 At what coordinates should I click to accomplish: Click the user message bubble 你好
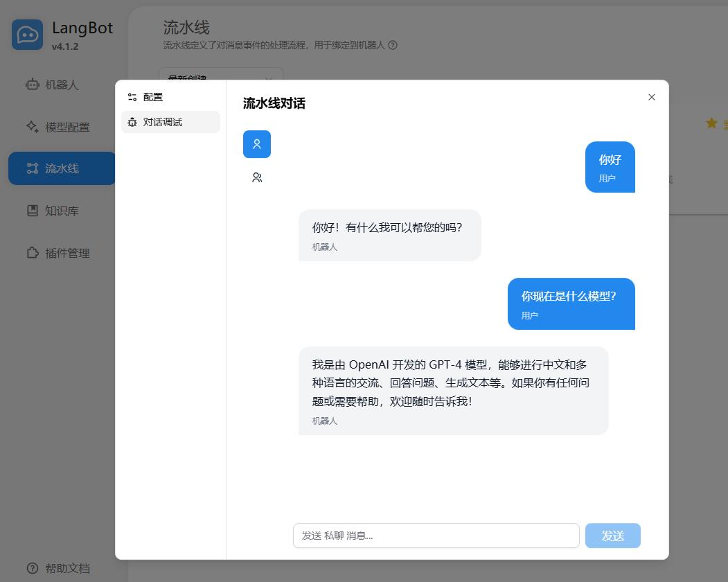pyautogui.click(x=610, y=167)
